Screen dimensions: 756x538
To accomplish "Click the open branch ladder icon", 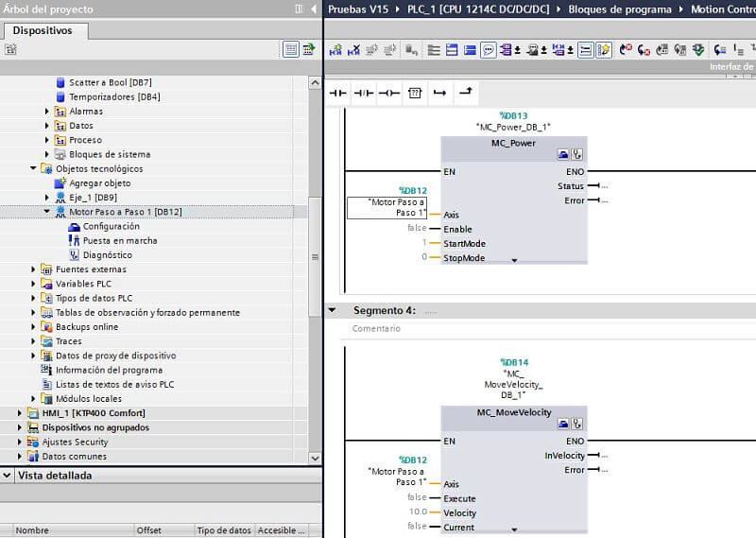I will point(439,93).
